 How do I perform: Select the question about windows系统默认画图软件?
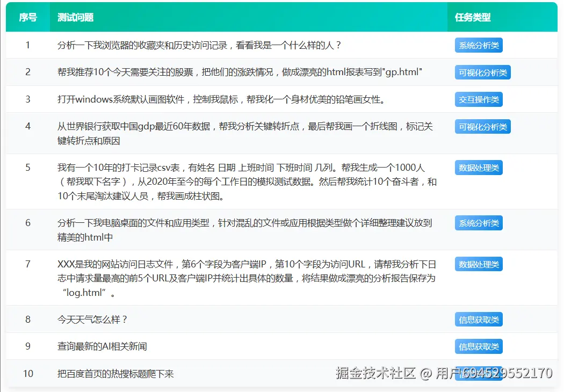pyautogui.click(x=221, y=99)
